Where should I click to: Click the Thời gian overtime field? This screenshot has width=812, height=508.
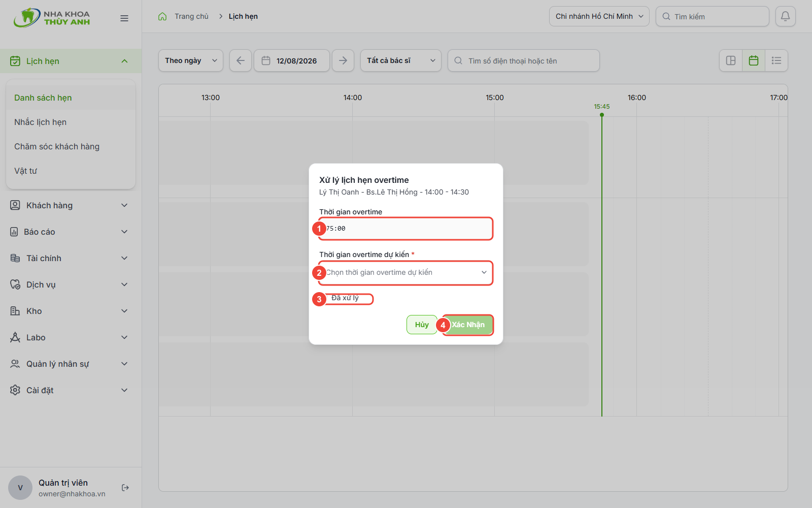pos(406,229)
